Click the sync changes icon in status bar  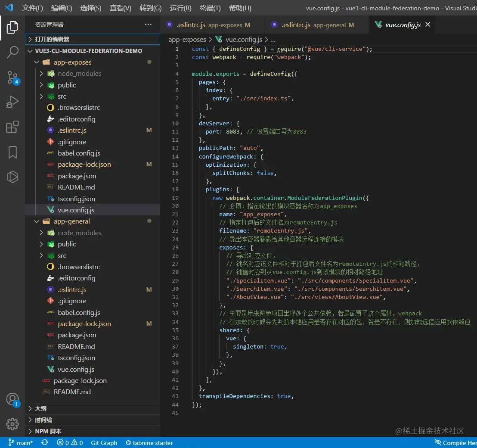[45, 442]
